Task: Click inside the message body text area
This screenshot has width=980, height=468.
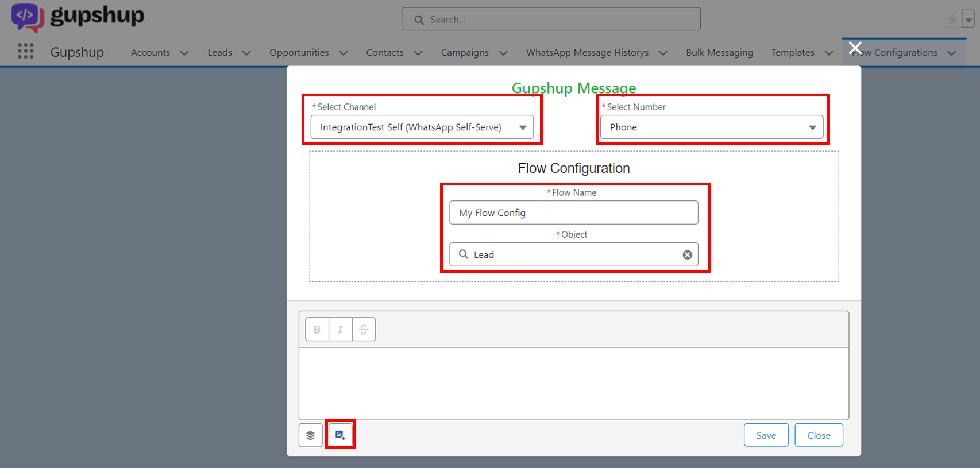Action: coord(574,384)
